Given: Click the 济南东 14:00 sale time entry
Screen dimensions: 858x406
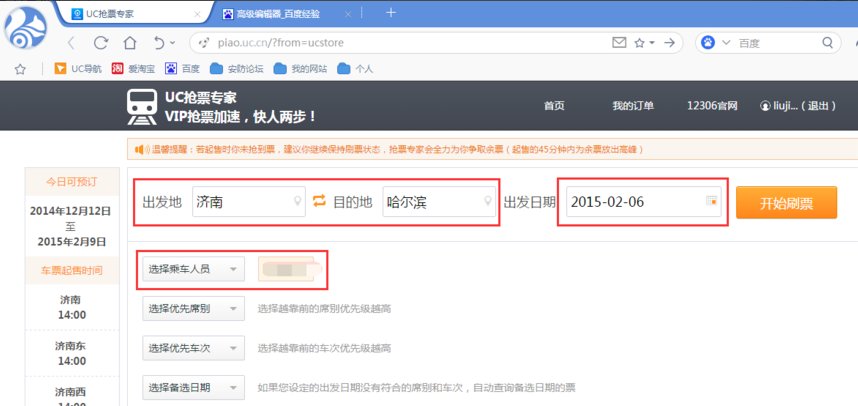Looking at the screenshot, I should (72, 353).
